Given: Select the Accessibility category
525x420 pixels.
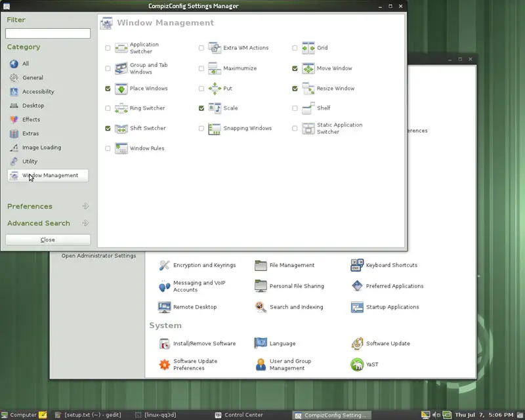Looking at the screenshot, I should [48, 92].
